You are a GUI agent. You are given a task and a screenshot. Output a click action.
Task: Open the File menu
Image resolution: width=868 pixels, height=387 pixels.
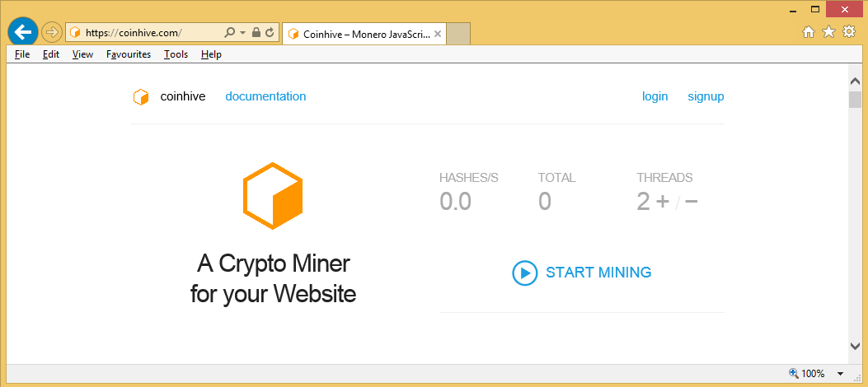pyautogui.click(x=22, y=54)
